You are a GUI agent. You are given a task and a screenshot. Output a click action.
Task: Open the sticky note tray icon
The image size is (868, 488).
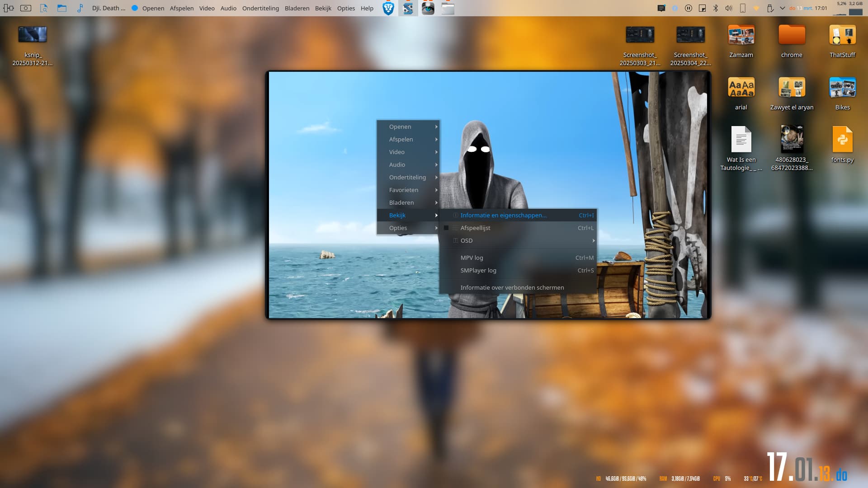[x=702, y=8]
